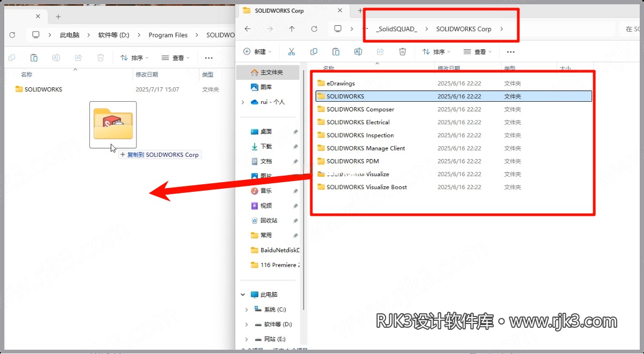Open More options (…) in SOLIDWORKS Corp window
The height and width of the screenshot is (354, 644).
(x=510, y=52)
